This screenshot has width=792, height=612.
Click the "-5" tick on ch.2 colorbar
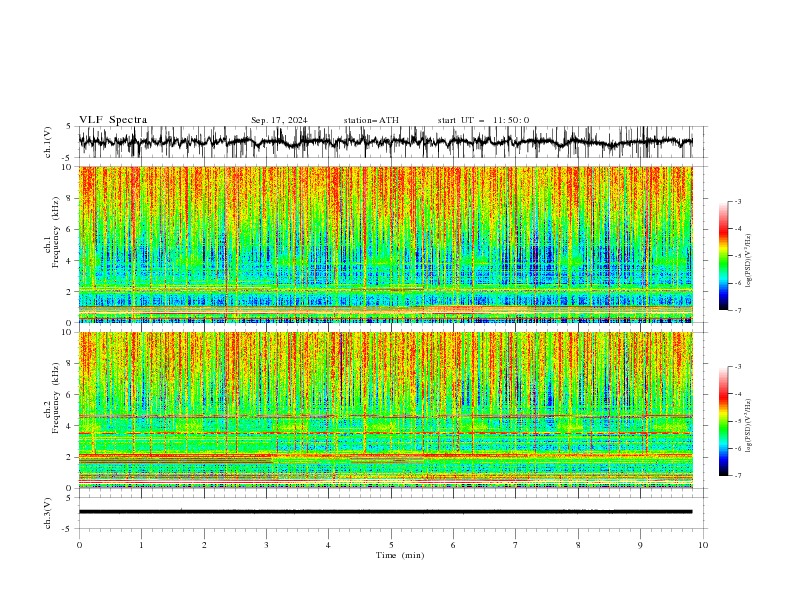737,421
